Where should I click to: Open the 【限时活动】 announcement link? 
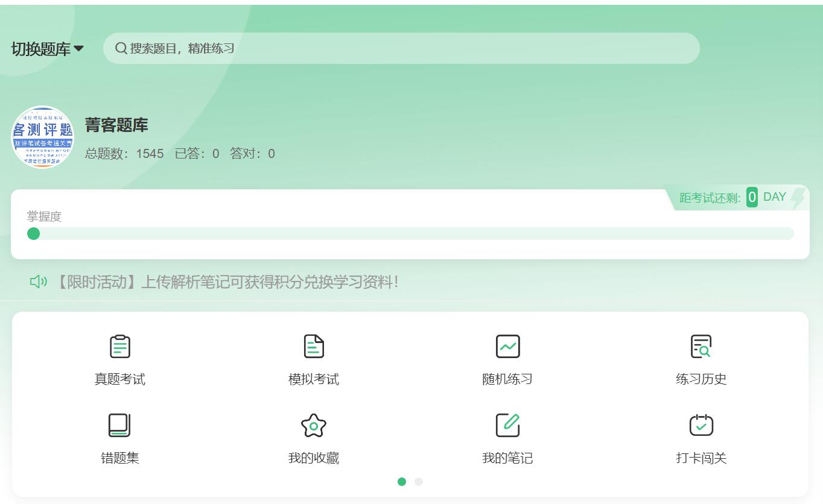229,281
